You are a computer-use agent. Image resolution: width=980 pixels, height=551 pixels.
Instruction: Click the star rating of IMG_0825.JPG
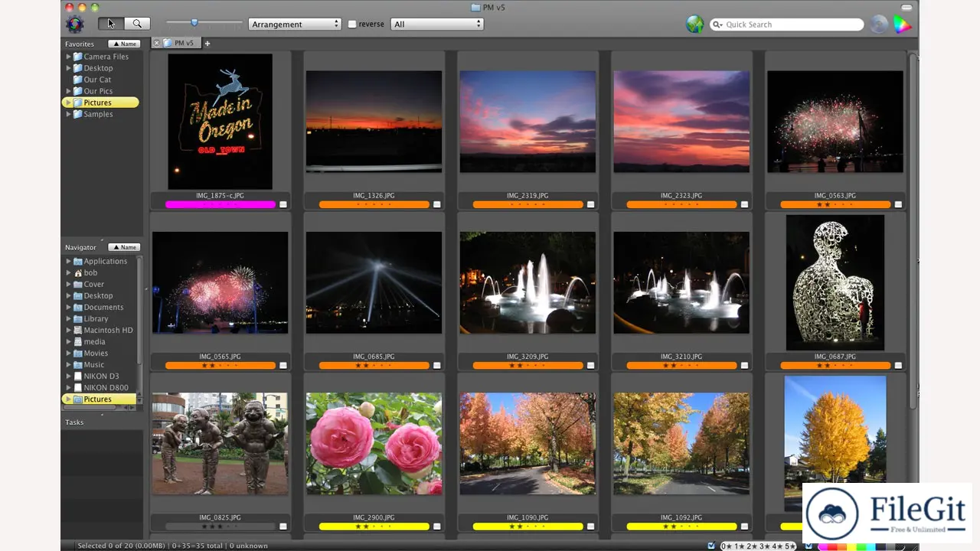(220, 527)
